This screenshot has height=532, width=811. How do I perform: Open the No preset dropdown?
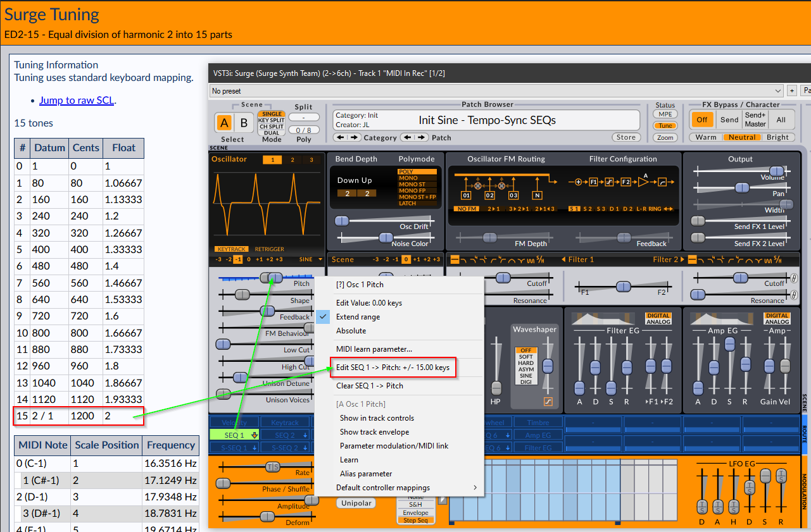[x=496, y=91]
